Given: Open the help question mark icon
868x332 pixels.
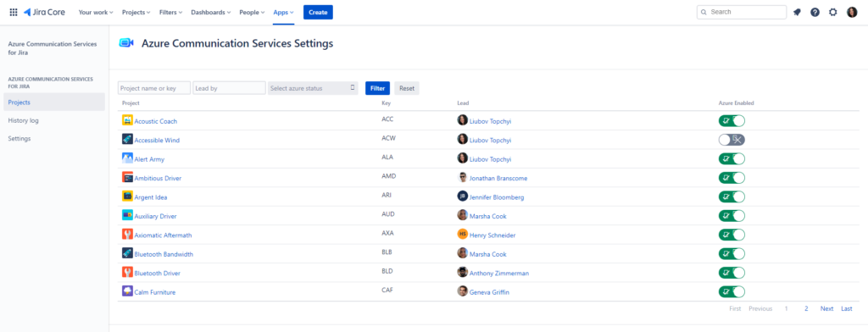Looking at the screenshot, I should tap(815, 12).
